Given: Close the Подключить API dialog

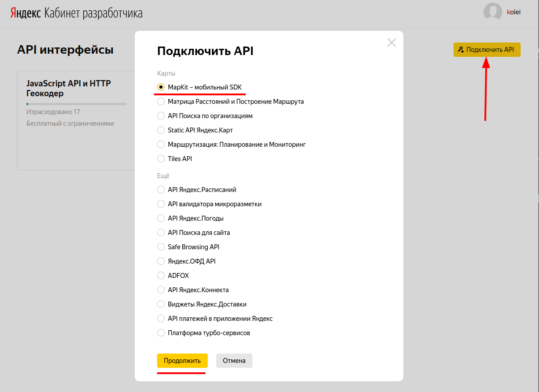Looking at the screenshot, I should pyautogui.click(x=392, y=43).
